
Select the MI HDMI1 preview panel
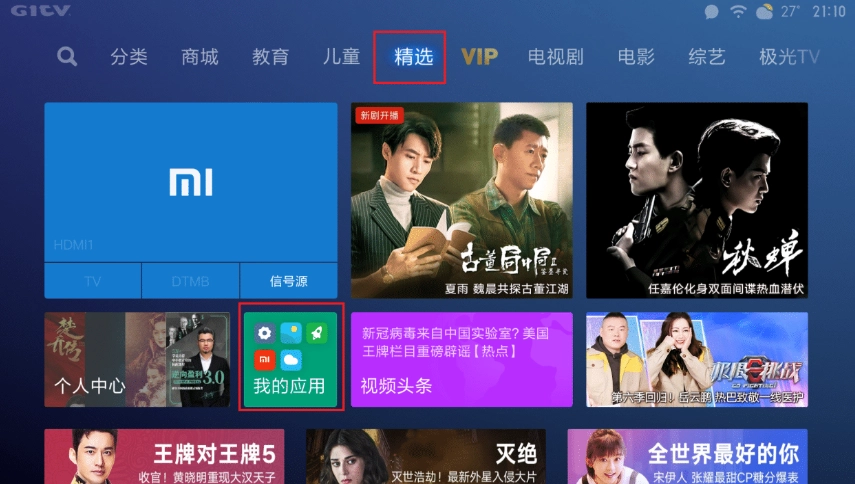coord(191,183)
